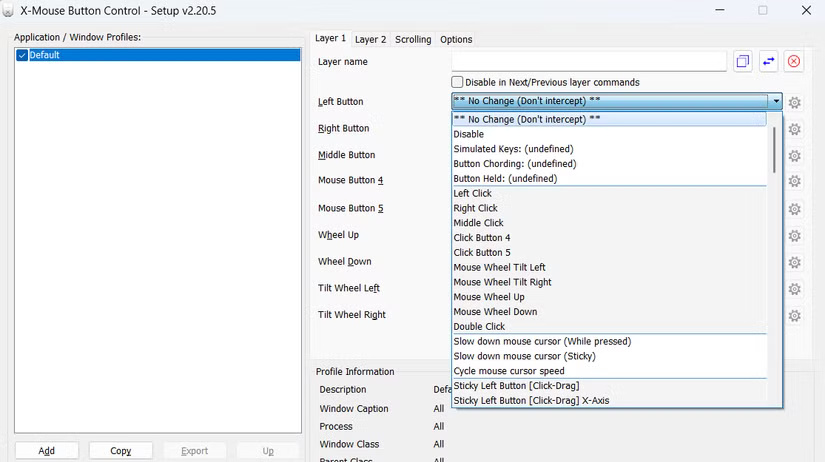Open the gear settings for Left Button
The width and height of the screenshot is (825, 462).
point(795,102)
